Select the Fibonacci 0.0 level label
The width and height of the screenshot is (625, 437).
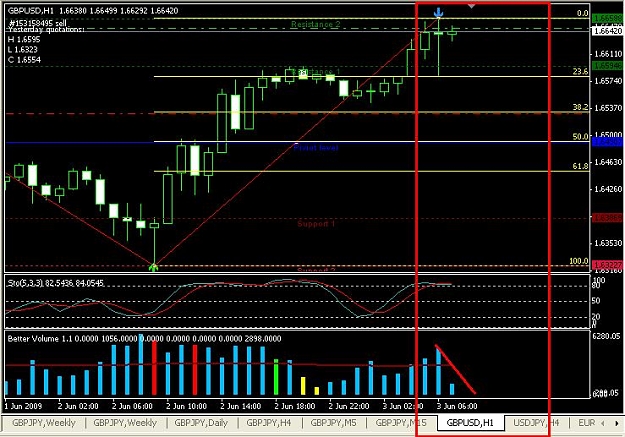[582, 13]
